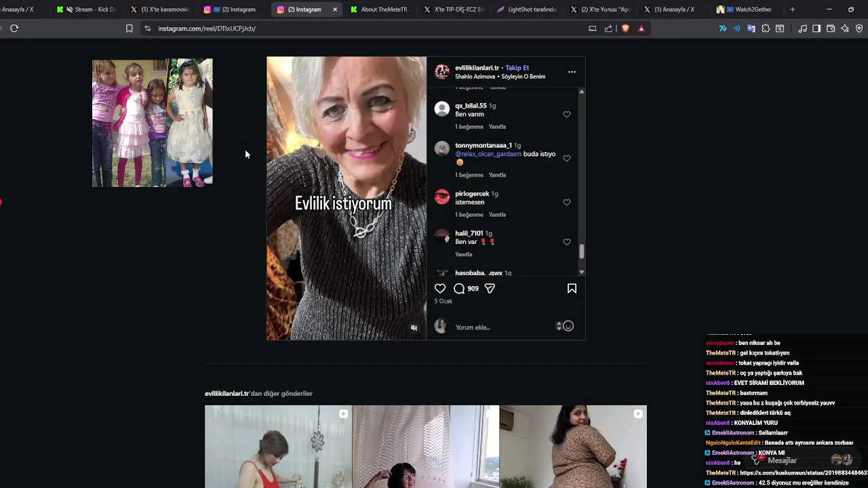The height and width of the screenshot is (488, 868).
Task: Open the third related reel (floral dress)
Action: [x=574, y=447]
